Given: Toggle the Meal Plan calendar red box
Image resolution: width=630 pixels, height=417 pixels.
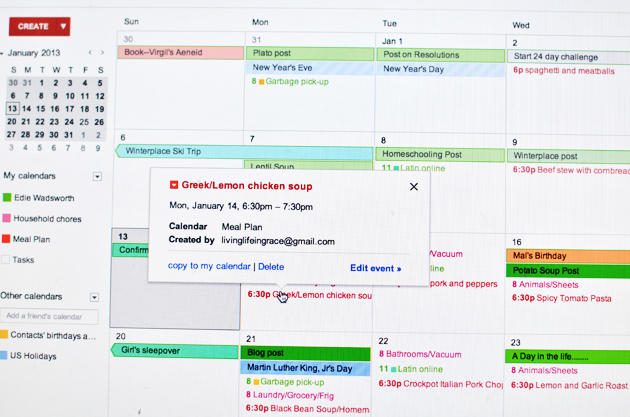Looking at the screenshot, I should tap(6, 239).
